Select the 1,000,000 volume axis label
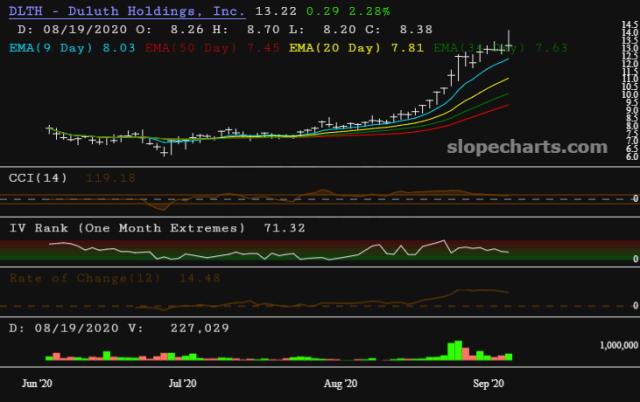This screenshot has height=402, width=640. point(619,345)
